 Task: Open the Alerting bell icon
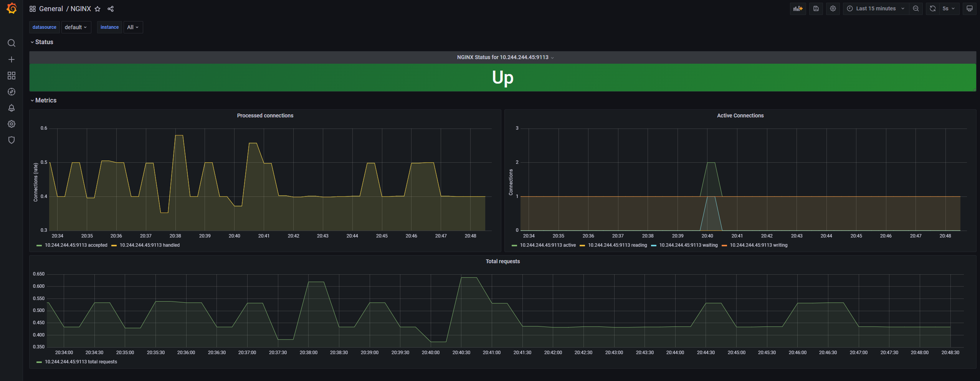(12, 108)
